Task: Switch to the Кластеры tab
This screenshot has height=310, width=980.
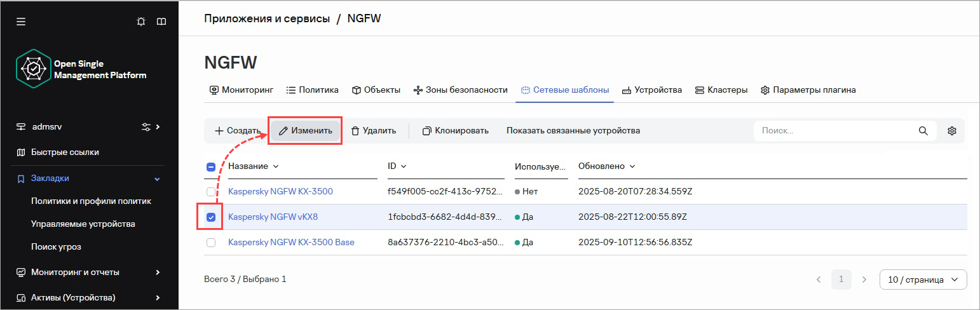Action: pos(721,90)
